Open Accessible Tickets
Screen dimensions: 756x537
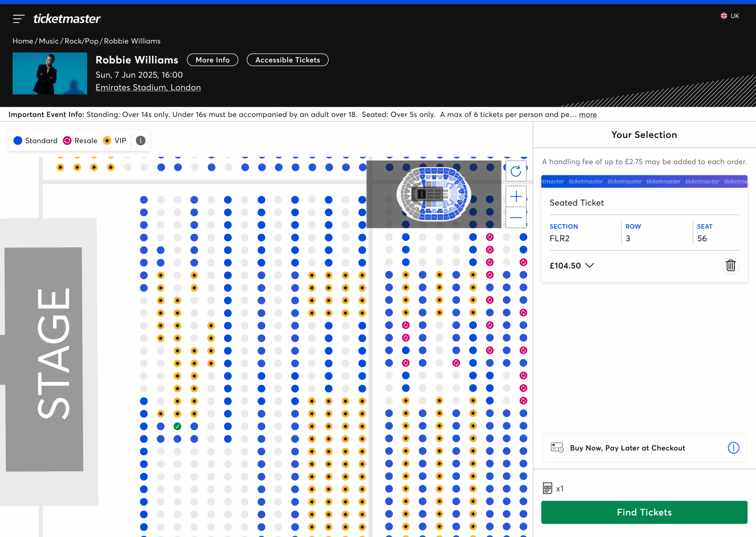pos(288,60)
